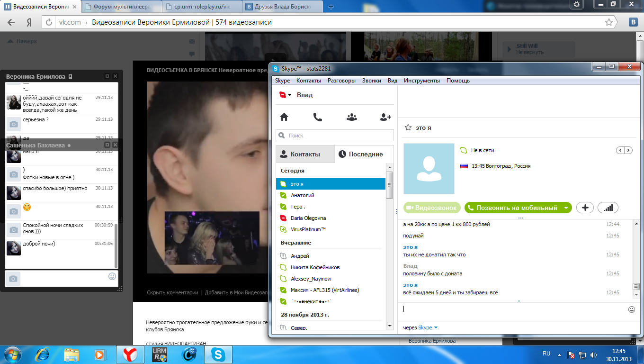Select Alexsey_Naymow contact

pyautogui.click(x=331, y=279)
